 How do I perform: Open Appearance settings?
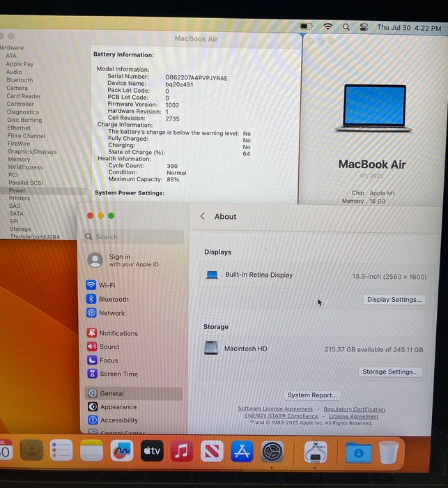point(112,406)
